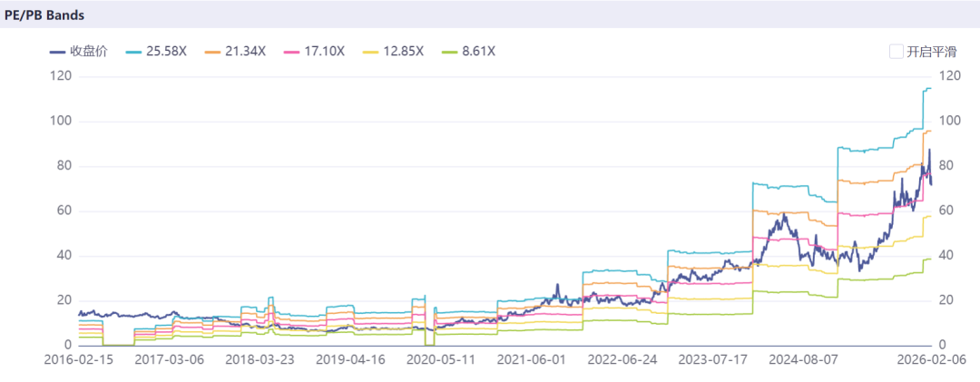
Task: Click the right y-axis 20 label
Action: pos(946,300)
